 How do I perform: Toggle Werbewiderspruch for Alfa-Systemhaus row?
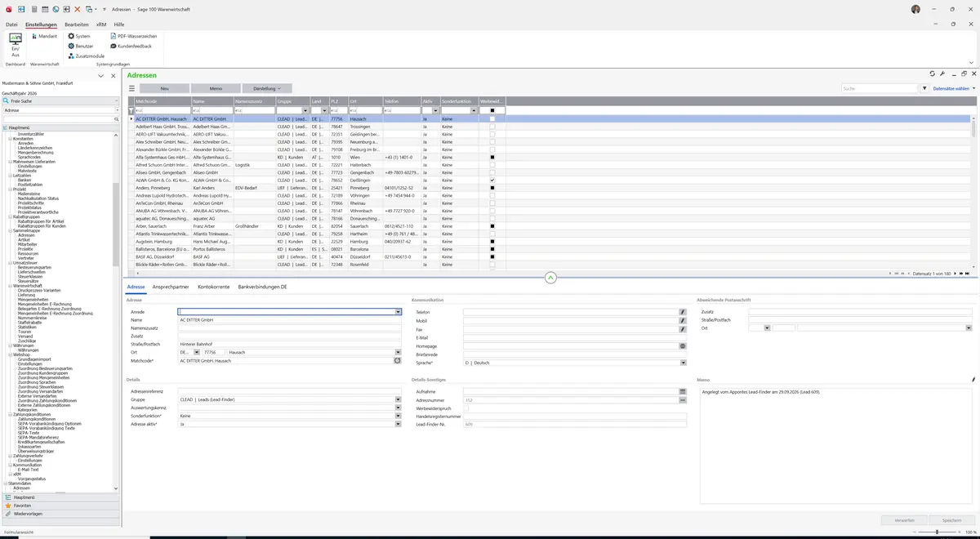[x=492, y=157]
